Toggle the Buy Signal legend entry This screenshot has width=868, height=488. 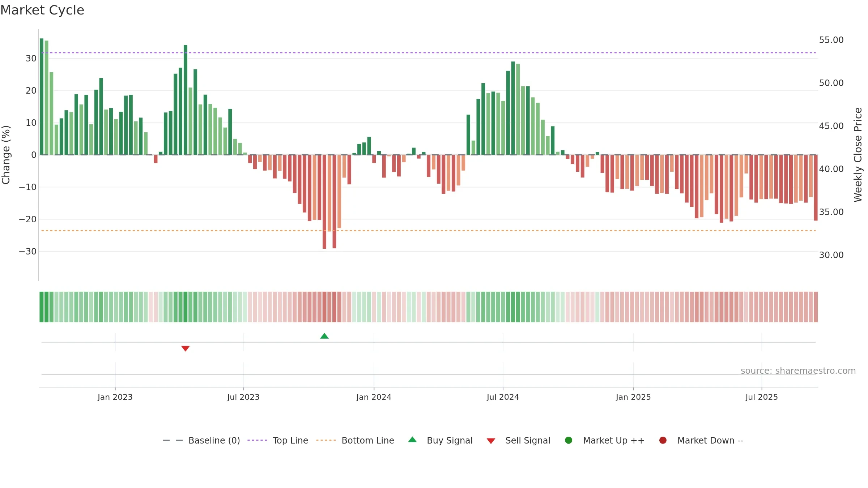[440, 440]
